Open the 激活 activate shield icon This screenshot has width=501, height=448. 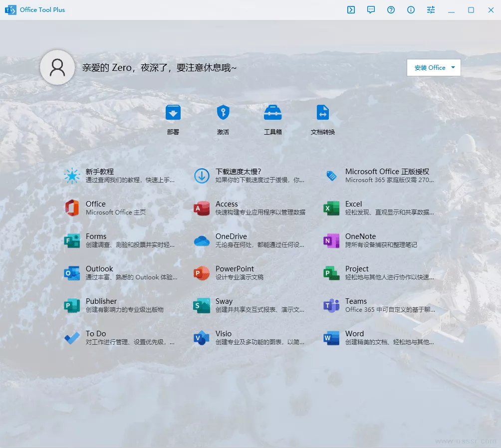pyautogui.click(x=223, y=112)
